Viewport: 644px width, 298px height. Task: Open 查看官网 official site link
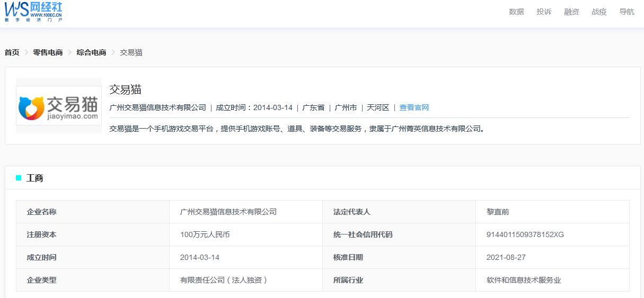coord(414,107)
